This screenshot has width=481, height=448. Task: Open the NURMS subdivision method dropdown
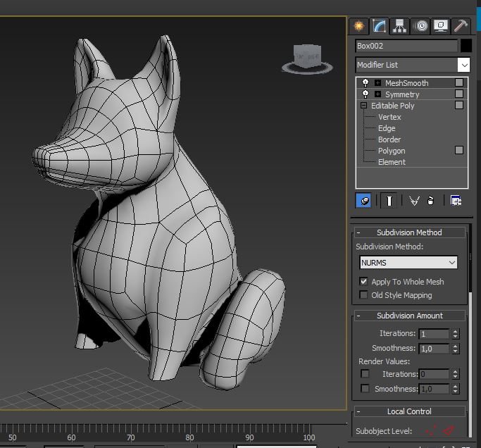pos(408,263)
